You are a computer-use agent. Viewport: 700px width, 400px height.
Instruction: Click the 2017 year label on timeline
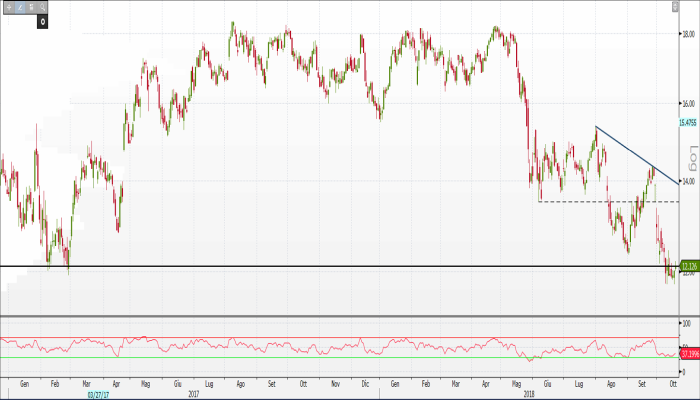[x=193, y=394]
